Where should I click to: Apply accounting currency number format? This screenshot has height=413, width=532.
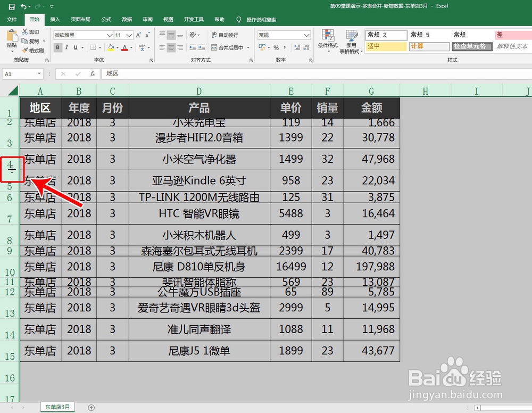click(x=261, y=47)
